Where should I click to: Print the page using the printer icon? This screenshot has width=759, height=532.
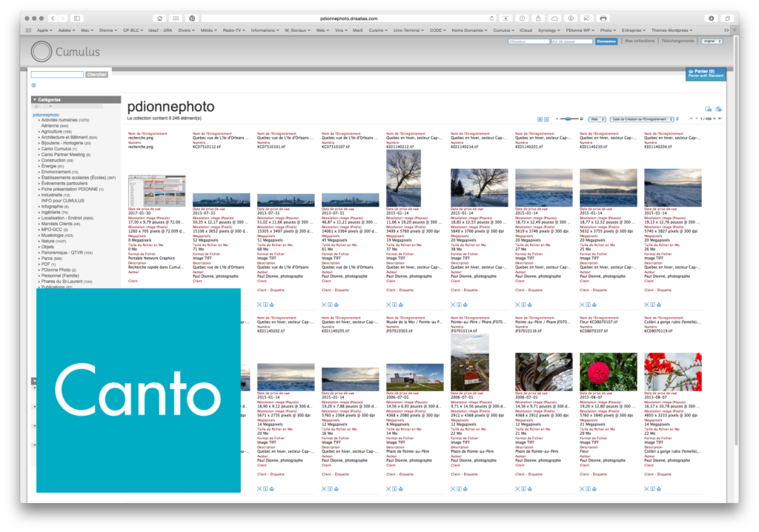coord(603,19)
